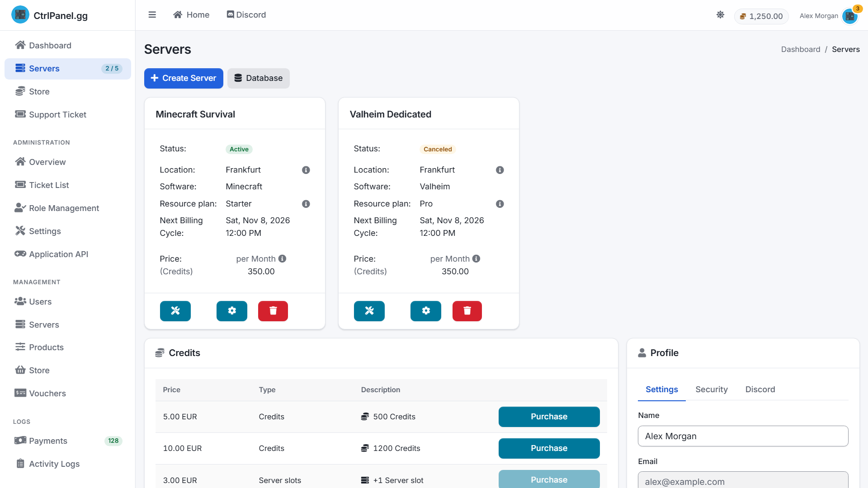Open Role Management in sidebar

[x=68, y=208]
